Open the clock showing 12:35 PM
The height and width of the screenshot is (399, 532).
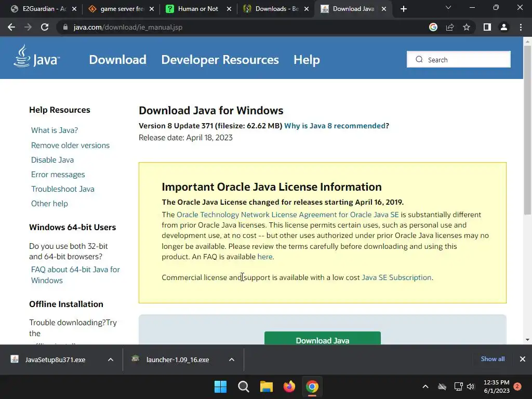[x=496, y=387]
